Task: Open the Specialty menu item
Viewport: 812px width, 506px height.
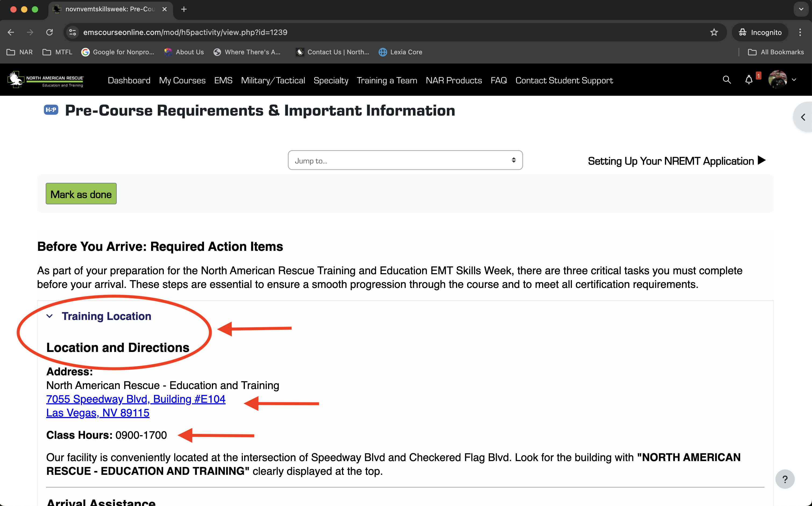Action: coord(331,80)
